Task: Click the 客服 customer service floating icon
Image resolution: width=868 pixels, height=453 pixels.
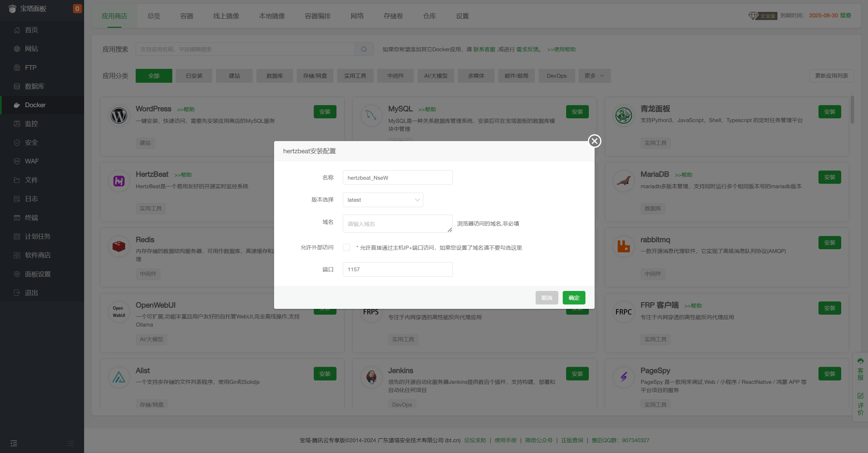Action: [861, 370]
